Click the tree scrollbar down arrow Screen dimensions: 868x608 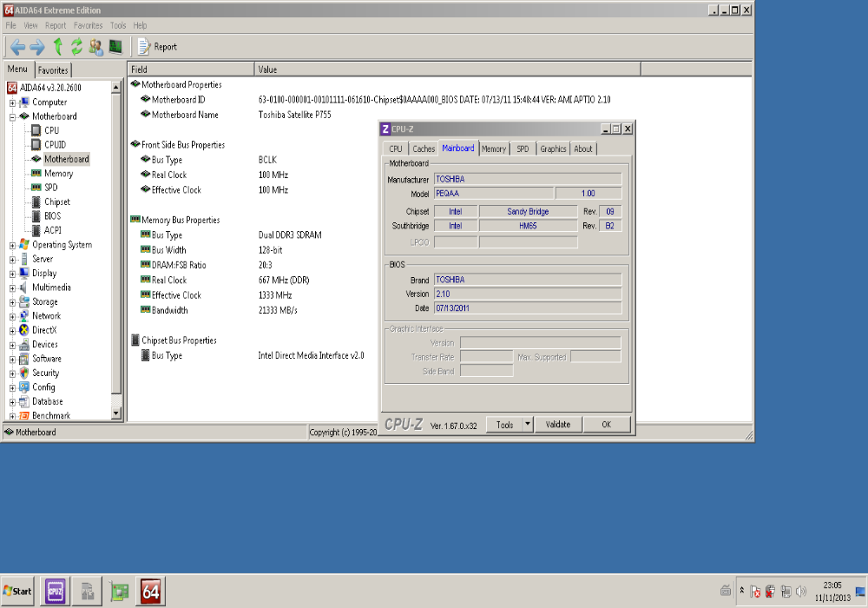[x=115, y=413]
